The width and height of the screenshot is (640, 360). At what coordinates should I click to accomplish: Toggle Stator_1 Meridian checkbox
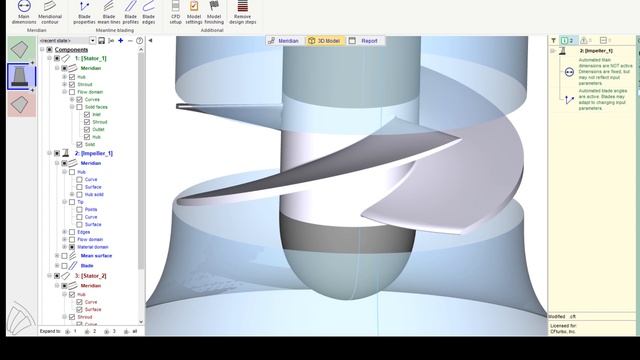[64, 68]
